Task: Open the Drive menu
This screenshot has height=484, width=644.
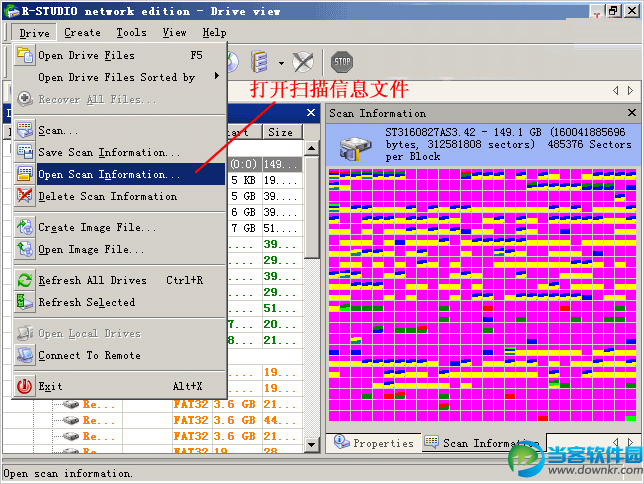Action: point(34,33)
